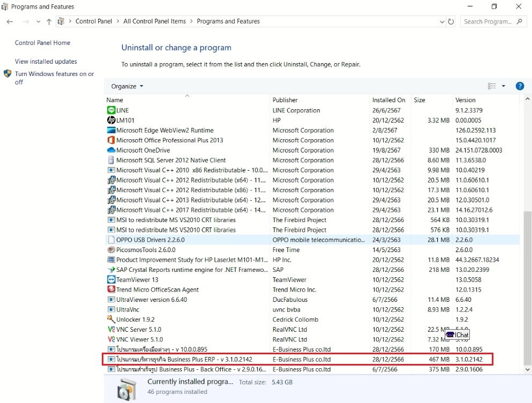The image size is (532, 403).
Task: Sort by the Installed On column header
Action: coord(391,100)
